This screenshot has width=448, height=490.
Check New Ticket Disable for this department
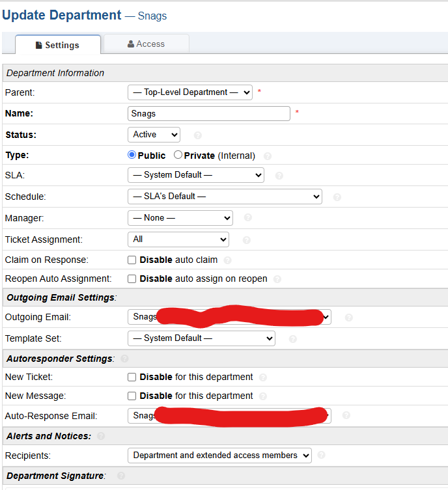132,377
